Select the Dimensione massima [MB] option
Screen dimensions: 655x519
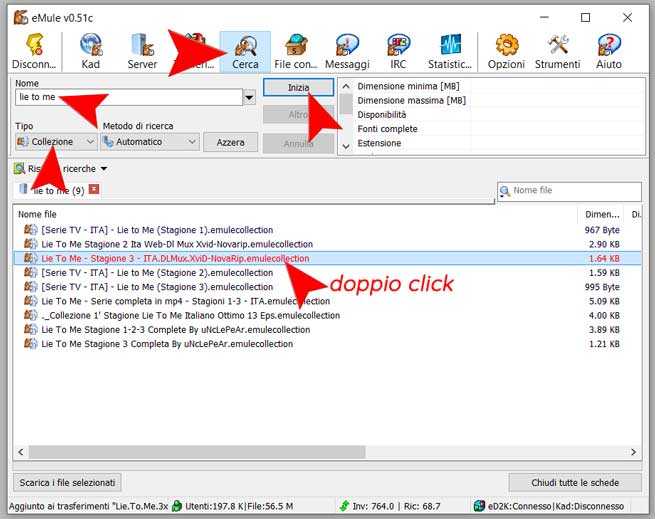coord(411,100)
